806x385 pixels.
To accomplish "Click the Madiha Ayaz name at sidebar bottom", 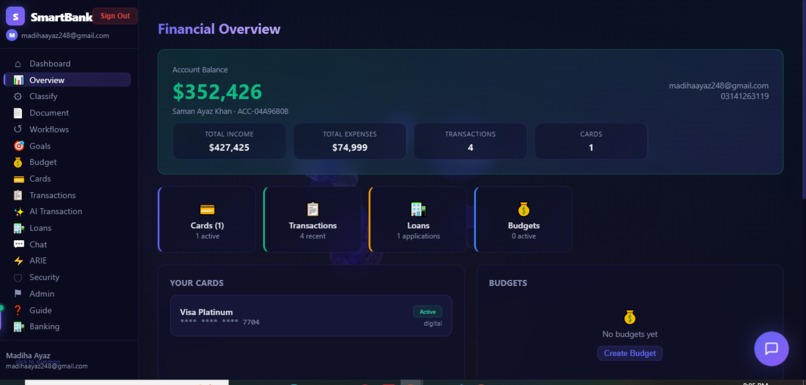I will pos(28,356).
